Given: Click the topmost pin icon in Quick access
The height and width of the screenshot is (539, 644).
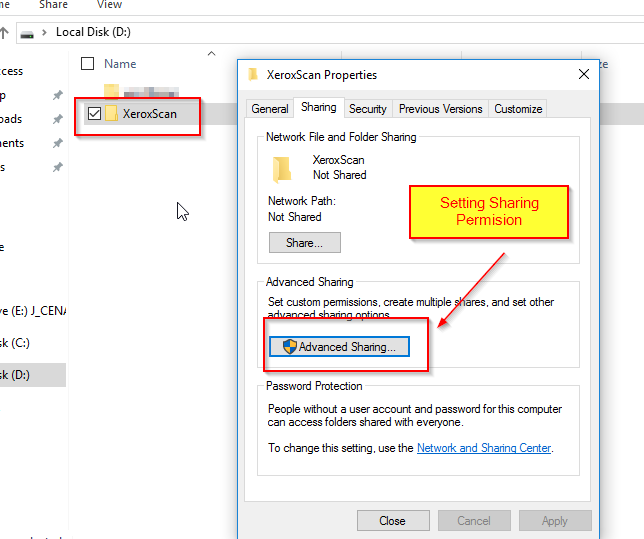Looking at the screenshot, I should (x=58, y=95).
